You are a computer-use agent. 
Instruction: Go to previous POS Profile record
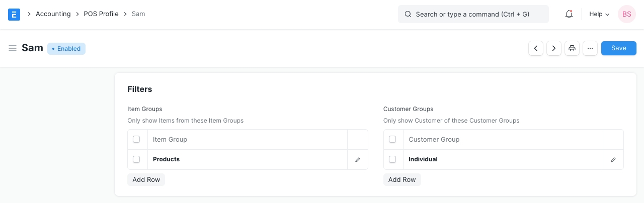point(536,48)
